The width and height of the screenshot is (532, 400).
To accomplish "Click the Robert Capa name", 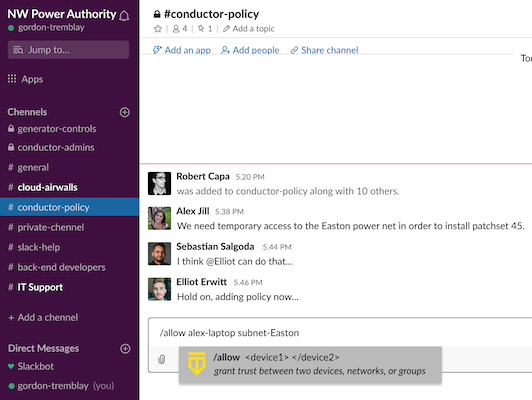I will click(203, 176).
